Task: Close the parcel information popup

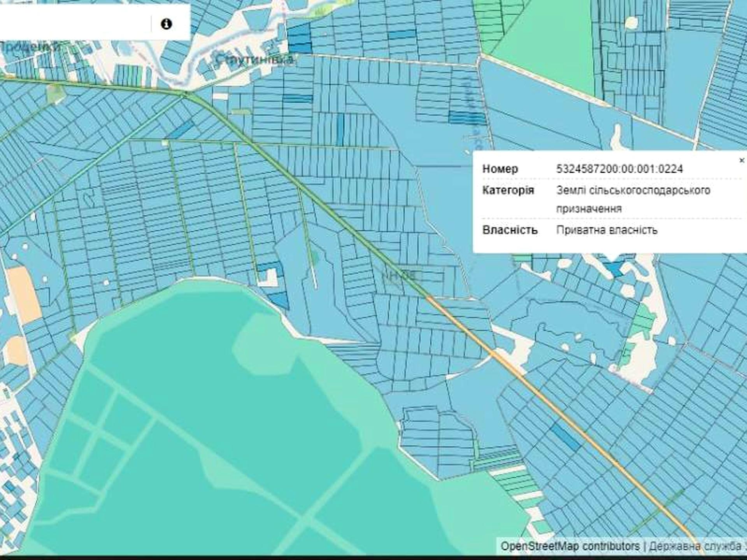Action: (x=742, y=160)
